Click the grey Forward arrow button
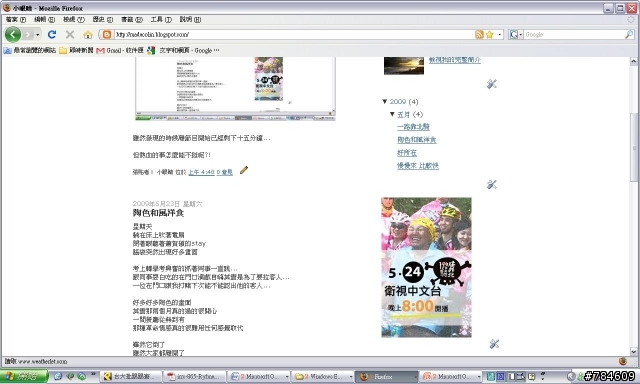The width and height of the screenshot is (640, 384). pyautogui.click(x=27, y=35)
